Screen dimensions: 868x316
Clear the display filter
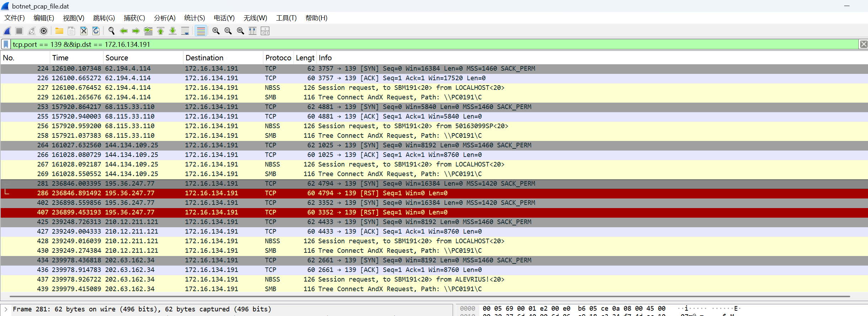[x=863, y=44]
